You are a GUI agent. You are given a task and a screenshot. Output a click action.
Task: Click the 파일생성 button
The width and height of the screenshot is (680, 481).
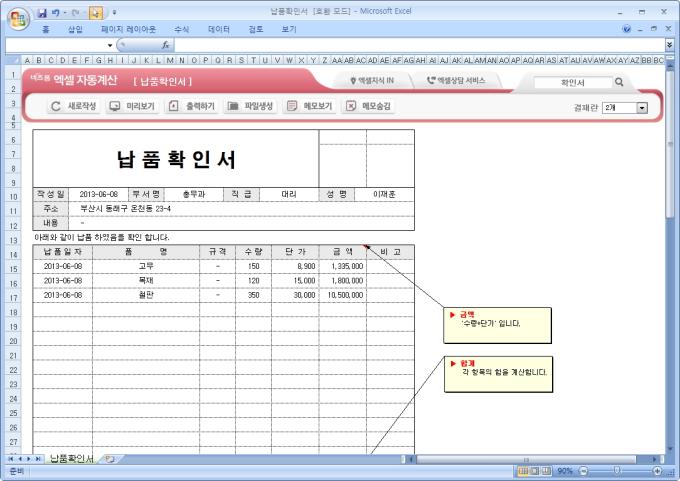point(251,106)
